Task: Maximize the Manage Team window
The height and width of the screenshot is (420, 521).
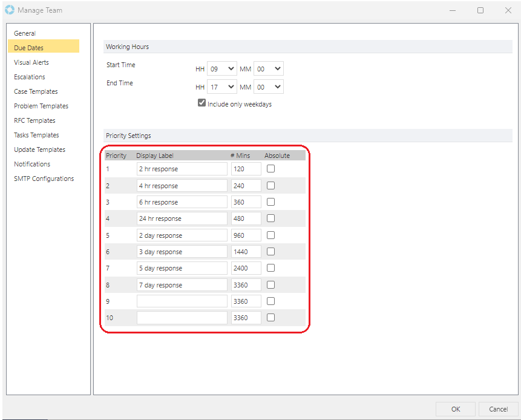Action: tap(480, 10)
